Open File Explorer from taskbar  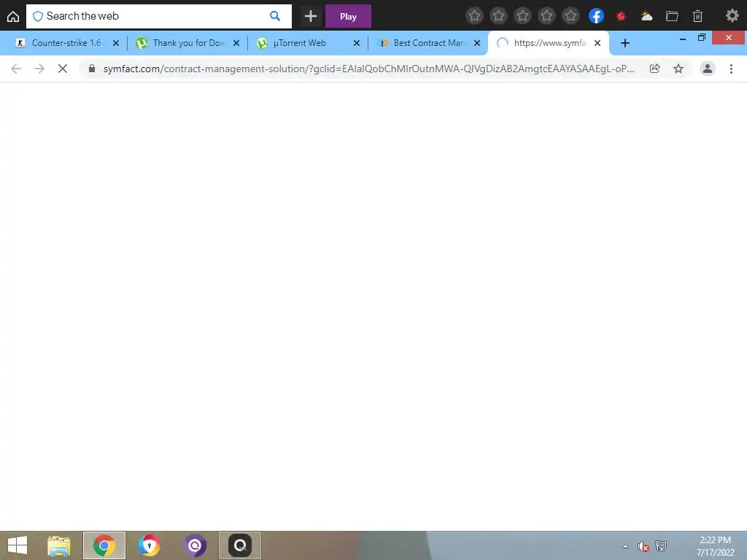click(59, 545)
